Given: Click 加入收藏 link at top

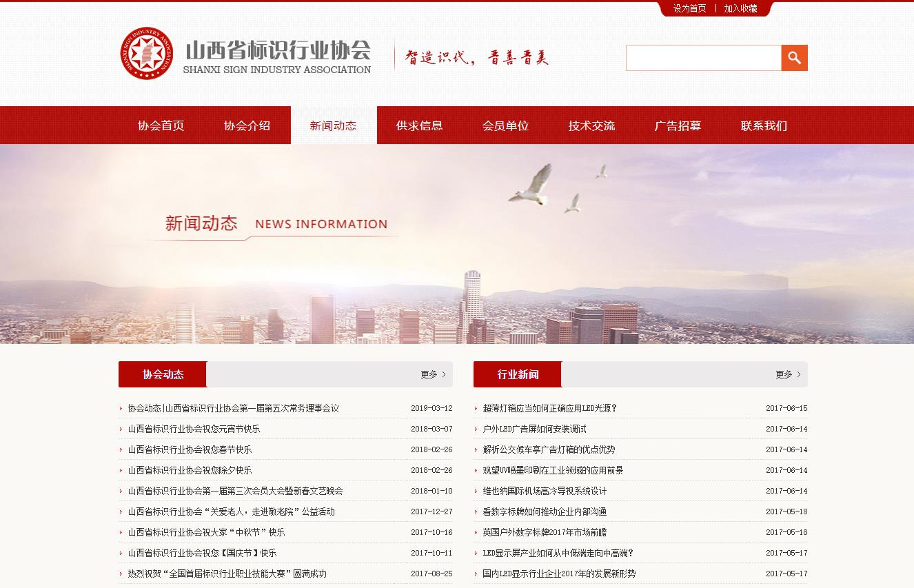Looking at the screenshot, I should point(740,8).
